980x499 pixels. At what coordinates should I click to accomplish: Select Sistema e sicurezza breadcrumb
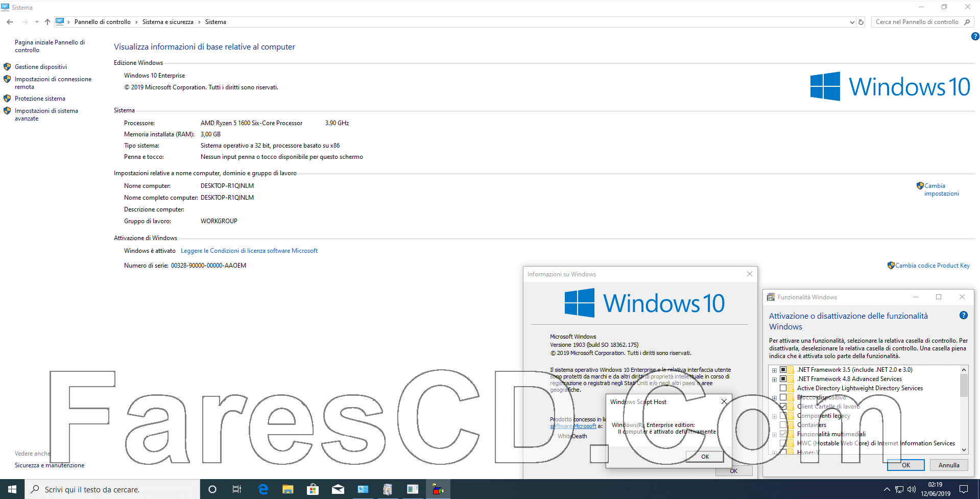point(168,22)
